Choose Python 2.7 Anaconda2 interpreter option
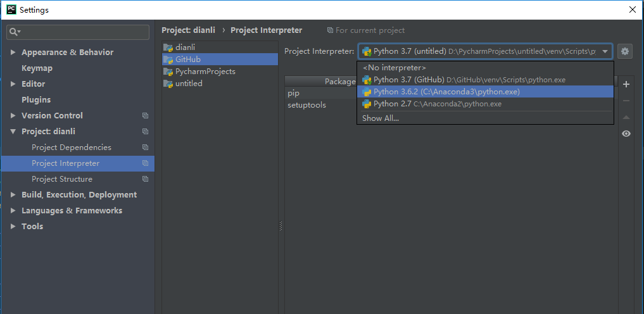644x314 pixels. coord(485,104)
